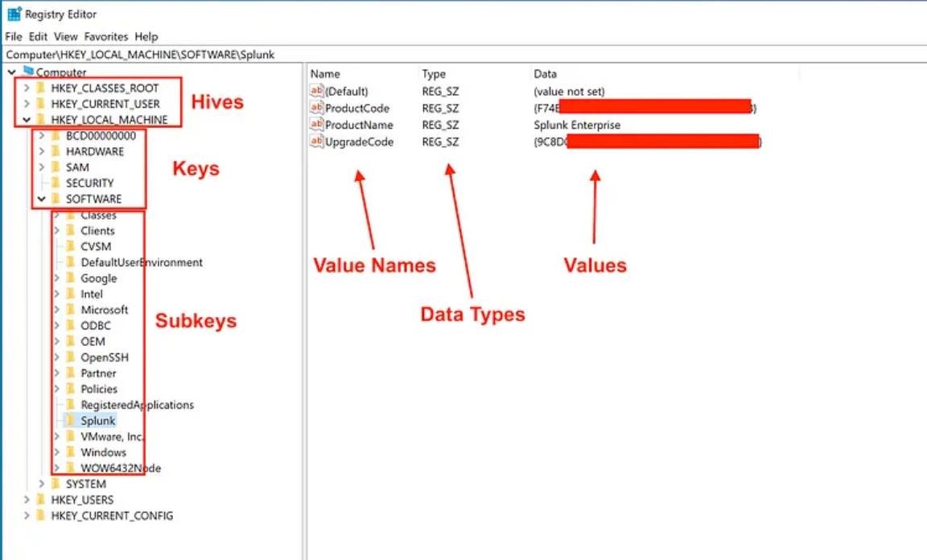
Task: Expand the HKEY_CLASSES_ROOT hive
Action: point(27,89)
